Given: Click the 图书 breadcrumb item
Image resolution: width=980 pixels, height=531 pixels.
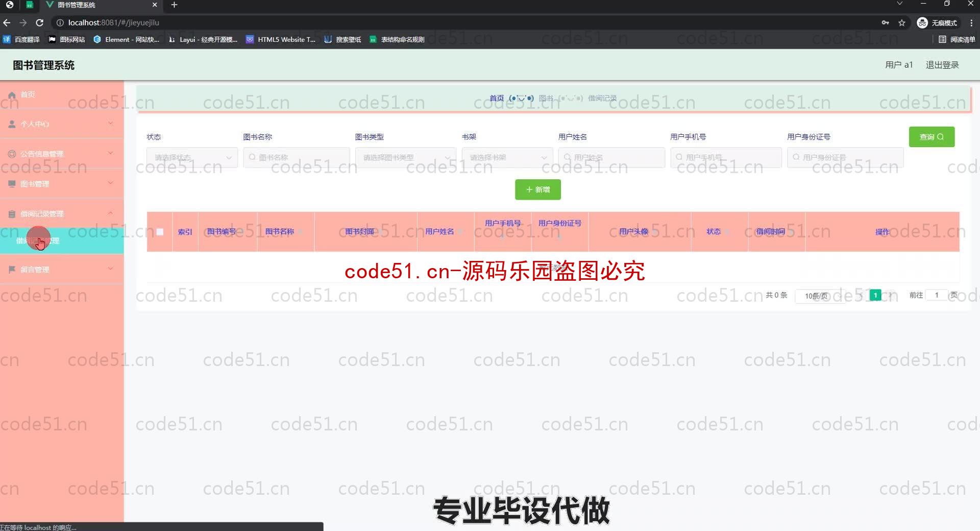Looking at the screenshot, I should 546,98.
